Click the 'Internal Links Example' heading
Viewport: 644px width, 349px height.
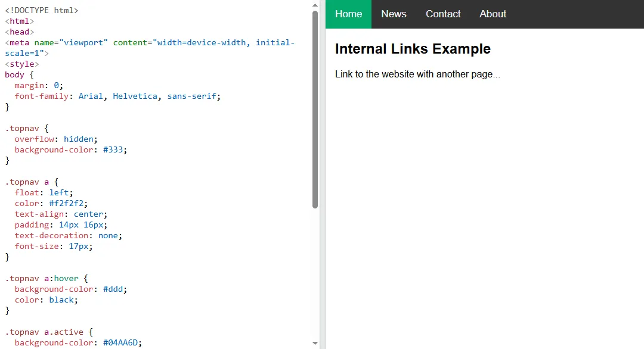click(x=413, y=49)
